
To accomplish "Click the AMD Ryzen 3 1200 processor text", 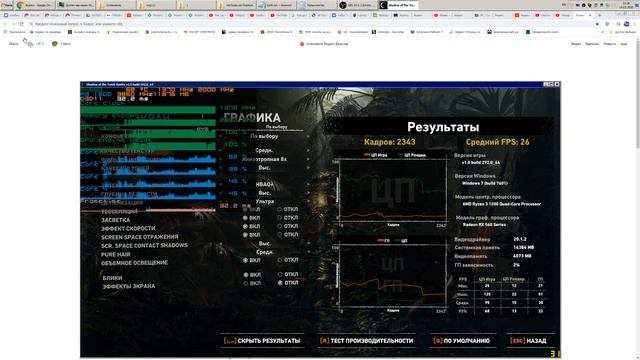I will pyautogui.click(x=502, y=204).
